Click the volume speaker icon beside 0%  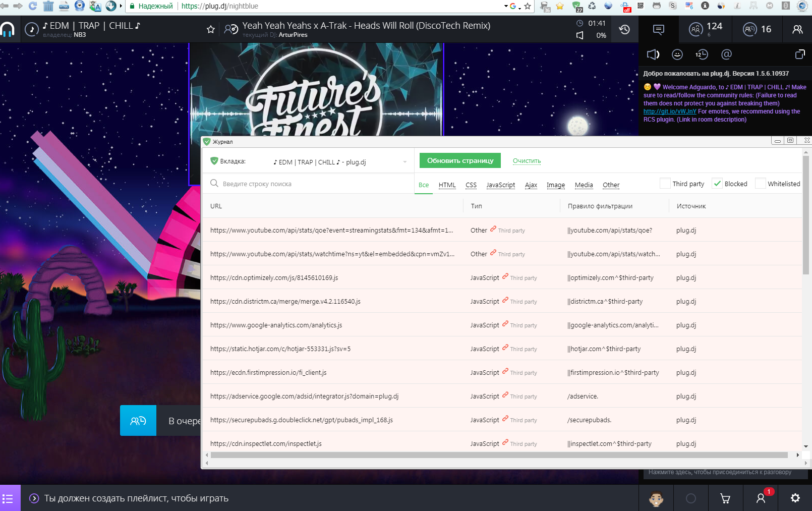[580, 35]
